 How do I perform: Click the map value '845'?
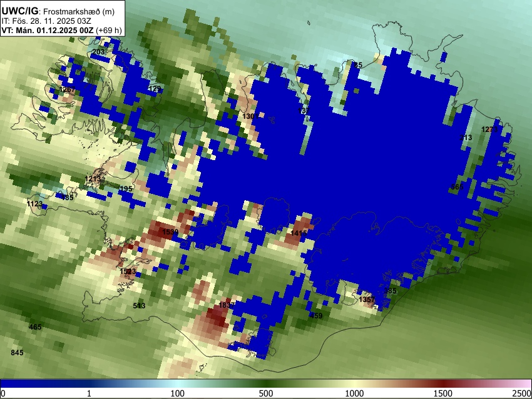coord(18,353)
